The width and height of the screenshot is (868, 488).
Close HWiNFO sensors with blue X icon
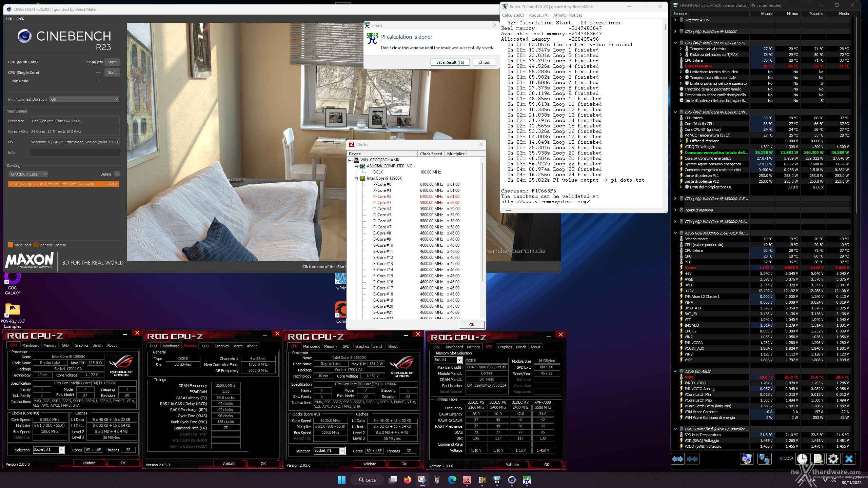tap(849, 459)
